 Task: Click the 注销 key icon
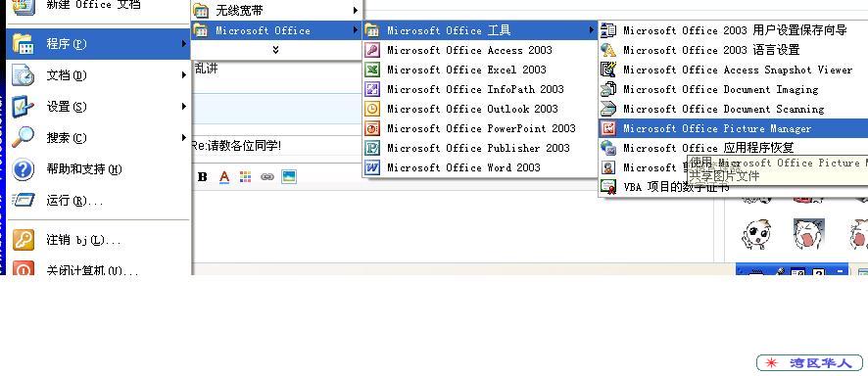tap(24, 240)
